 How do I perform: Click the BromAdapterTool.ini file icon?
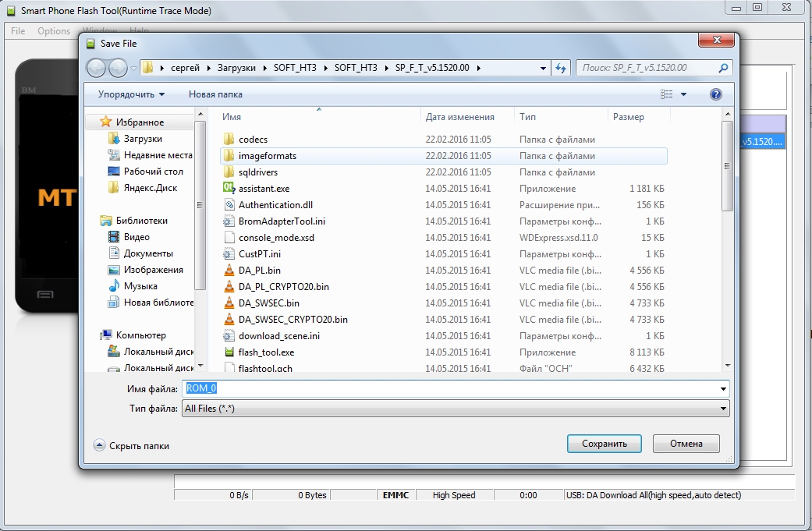tap(229, 221)
